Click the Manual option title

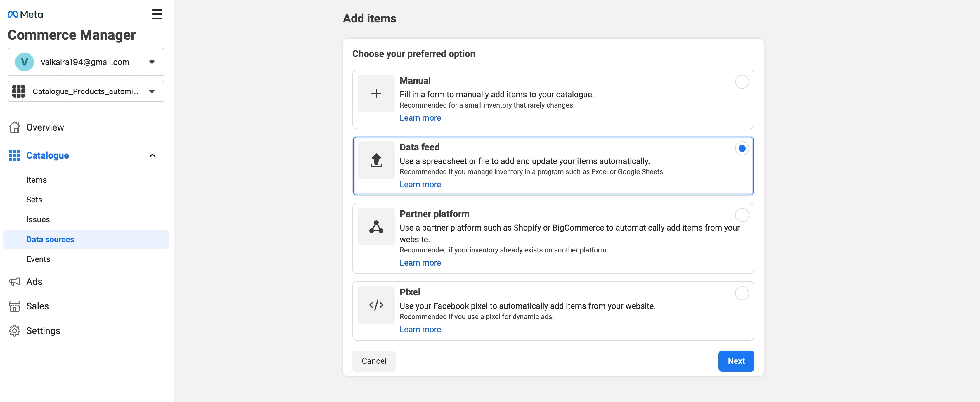pos(415,81)
